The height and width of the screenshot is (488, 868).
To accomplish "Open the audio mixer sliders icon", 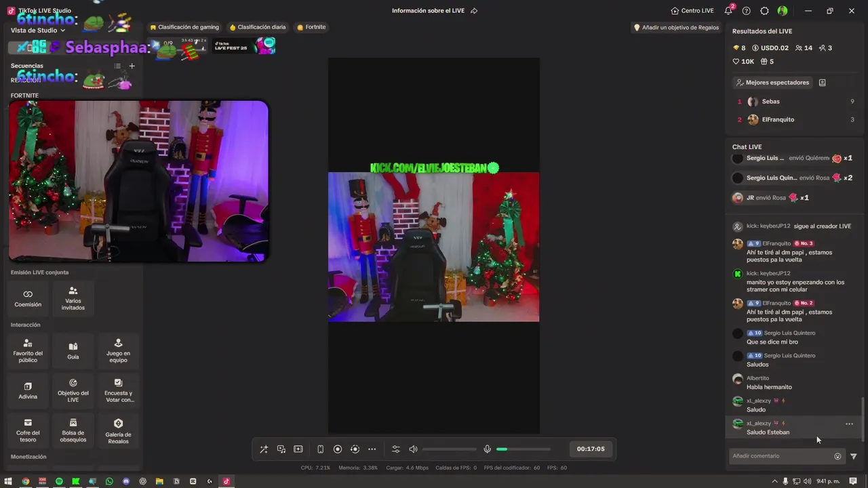I will [x=396, y=449].
